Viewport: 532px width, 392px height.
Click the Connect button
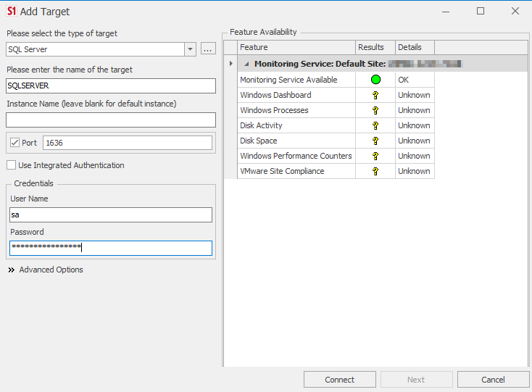pyautogui.click(x=340, y=380)
